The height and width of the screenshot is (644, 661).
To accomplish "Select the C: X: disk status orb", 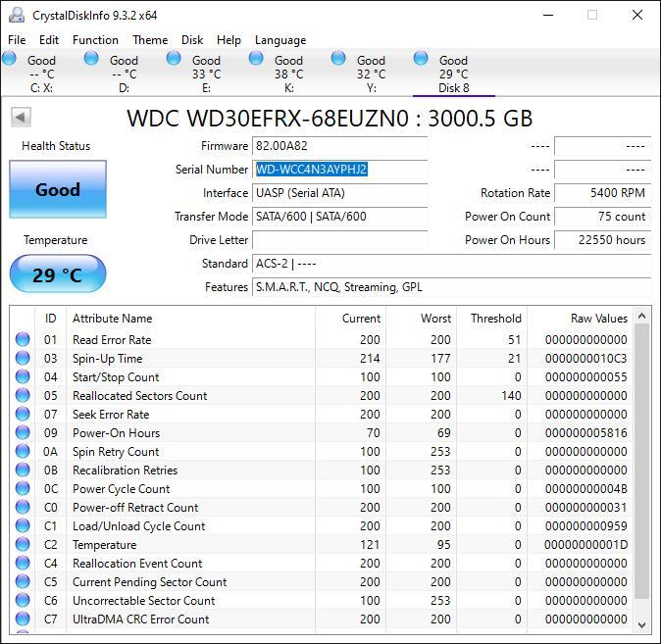I will (9, 58).
